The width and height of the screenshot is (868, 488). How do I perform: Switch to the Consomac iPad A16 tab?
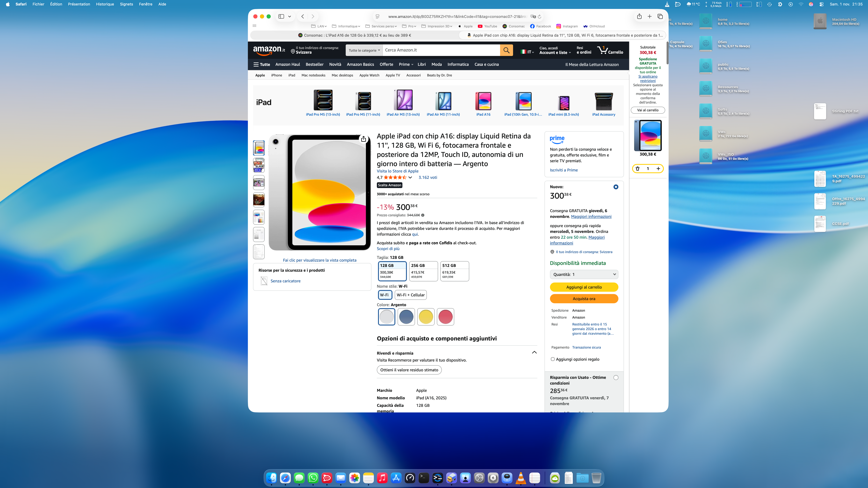coord(355,35)
